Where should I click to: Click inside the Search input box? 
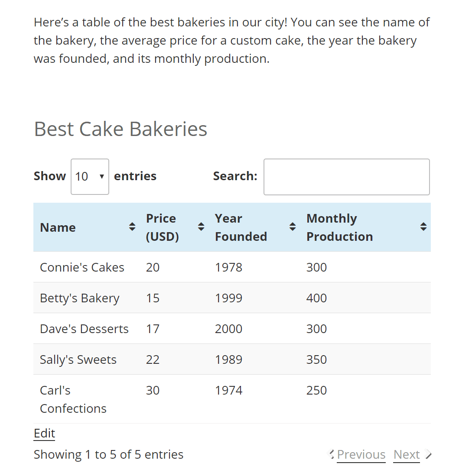pos(346,177)
